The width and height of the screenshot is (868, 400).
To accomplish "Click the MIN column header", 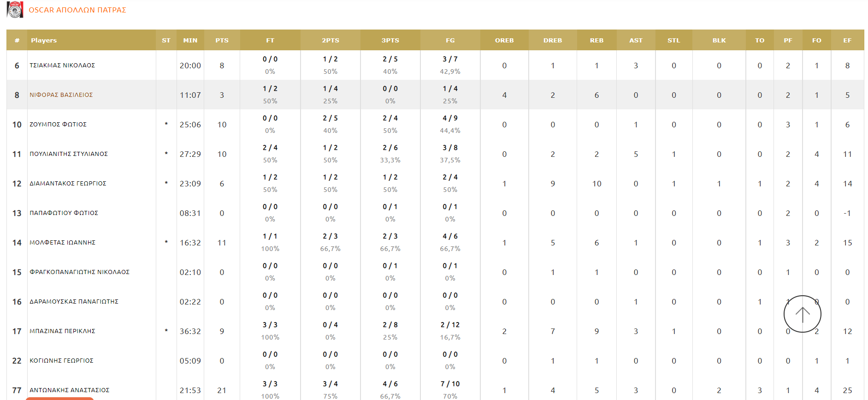I will 190,41.
